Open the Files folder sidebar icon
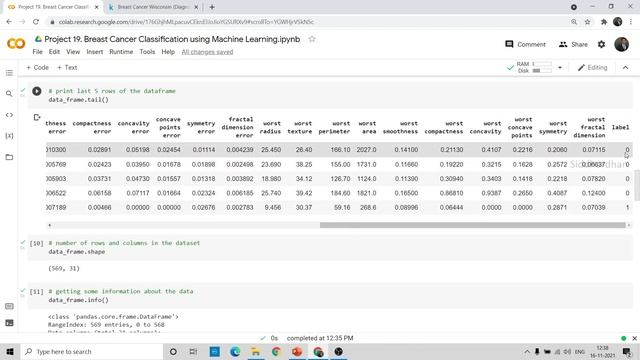 pos(9,157)
